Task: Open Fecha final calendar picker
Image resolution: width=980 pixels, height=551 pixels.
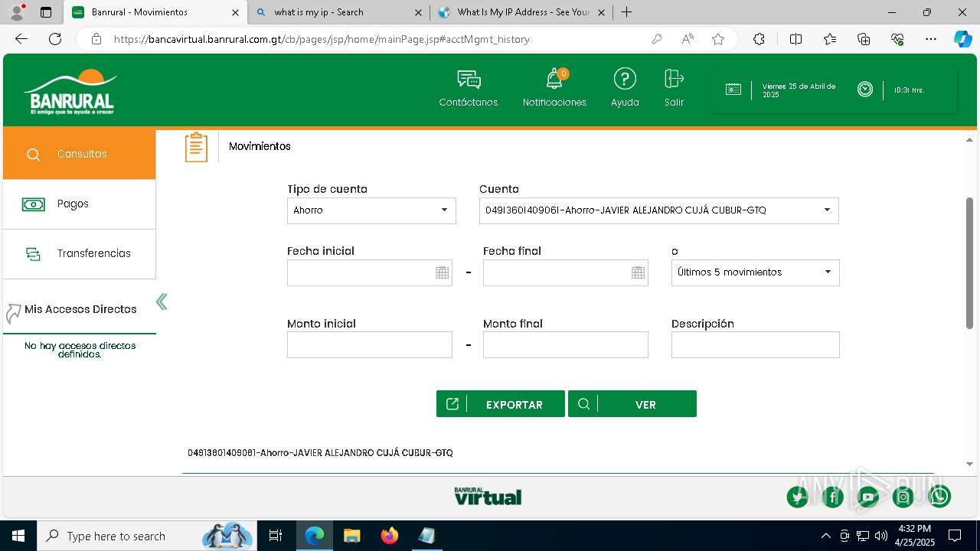Action: (x=638, y=272)
